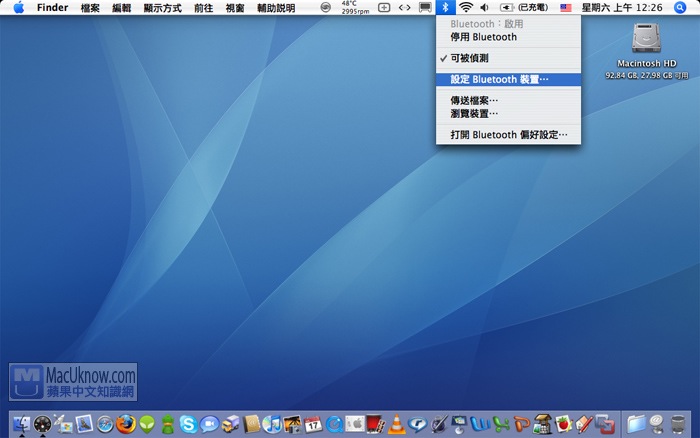Open the green alien head app
Image resolution: width=700 pixels, height=438 pixels.
[146, 424]
